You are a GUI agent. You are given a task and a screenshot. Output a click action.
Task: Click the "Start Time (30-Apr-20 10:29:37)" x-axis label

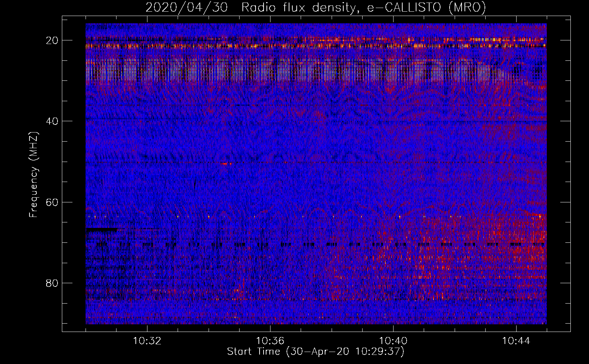pyautogui.click(x=316, y=352)
